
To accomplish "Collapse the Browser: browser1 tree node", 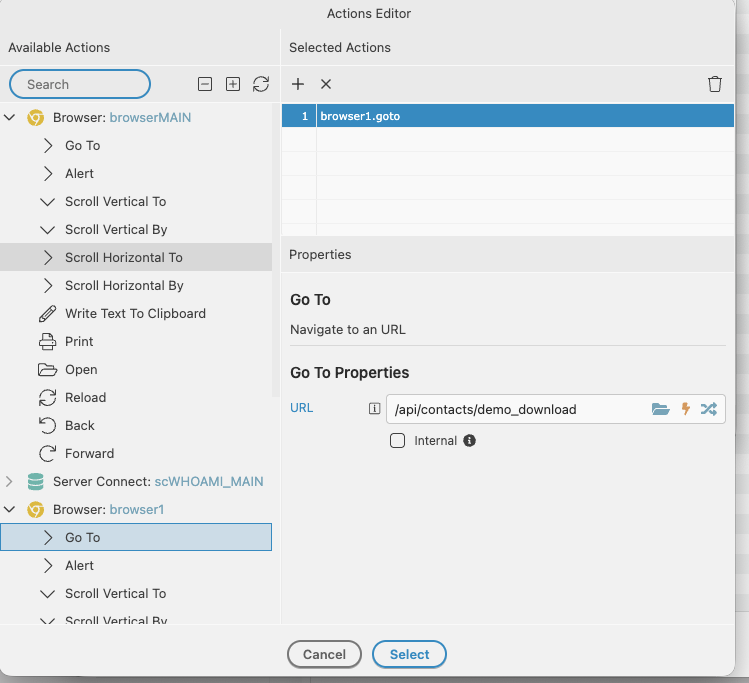I will click(x=10, y=510).
